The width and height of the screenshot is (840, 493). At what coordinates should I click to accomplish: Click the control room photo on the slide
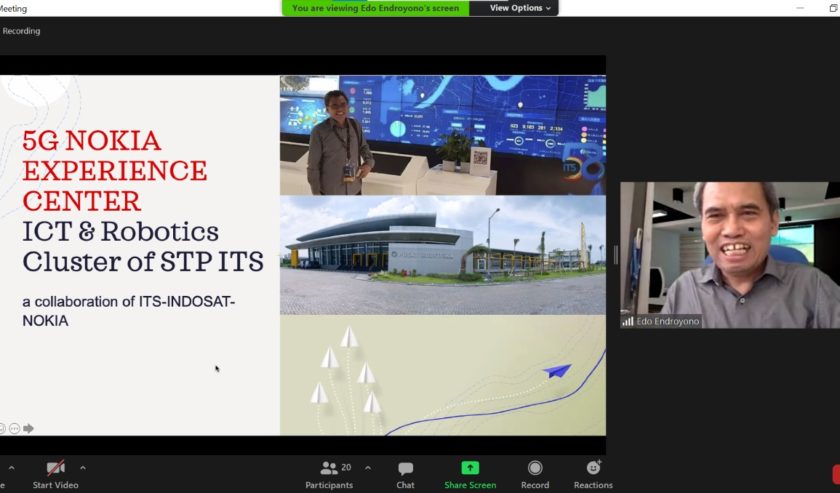pyautogui.click(x=443, y=135)
